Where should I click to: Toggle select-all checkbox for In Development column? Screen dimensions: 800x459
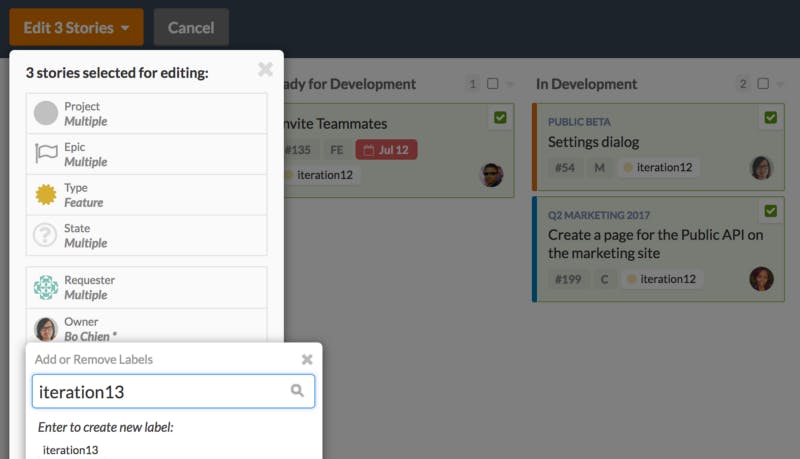click(x=763, y=84)
